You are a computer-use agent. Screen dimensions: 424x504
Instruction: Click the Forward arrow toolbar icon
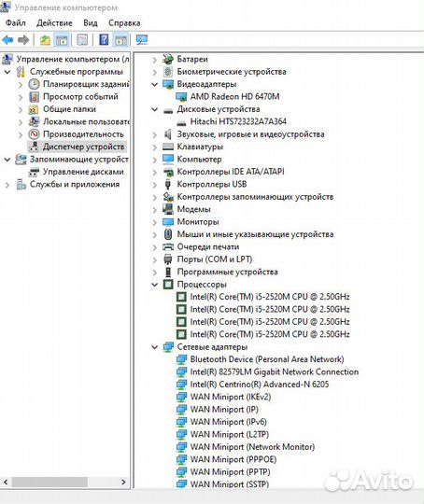click(x=23, y=40)
